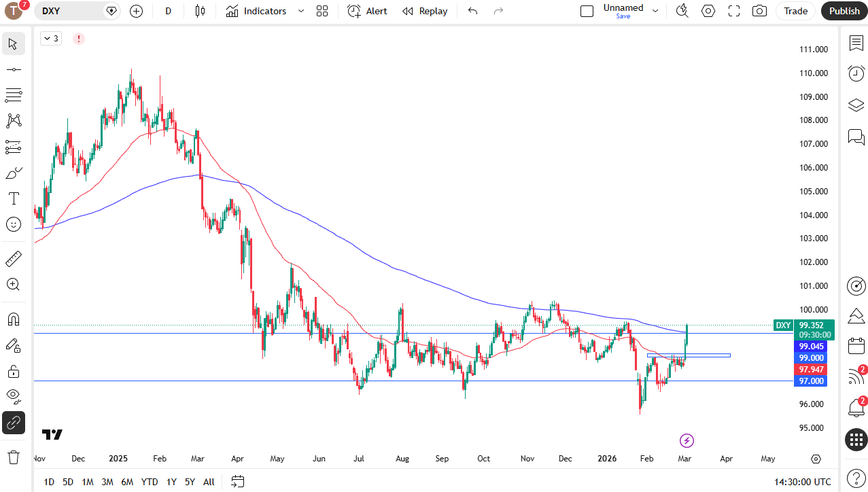Viewport: 868px width, 492px height.
Task: Change the D daily interval
Action: (169, 11)
